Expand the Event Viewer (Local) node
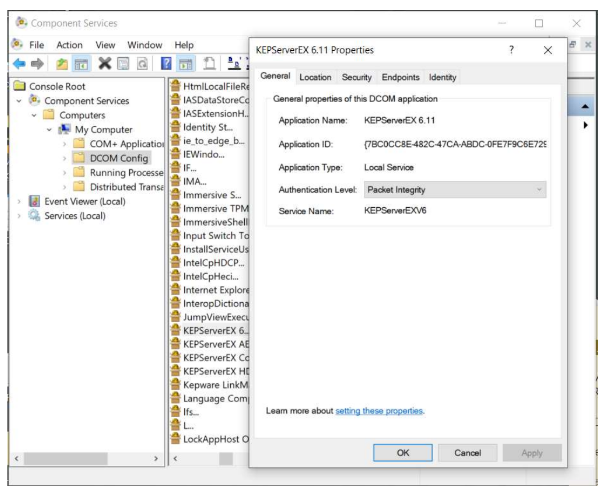The image size is (610, 495). (x=19, y=201)
